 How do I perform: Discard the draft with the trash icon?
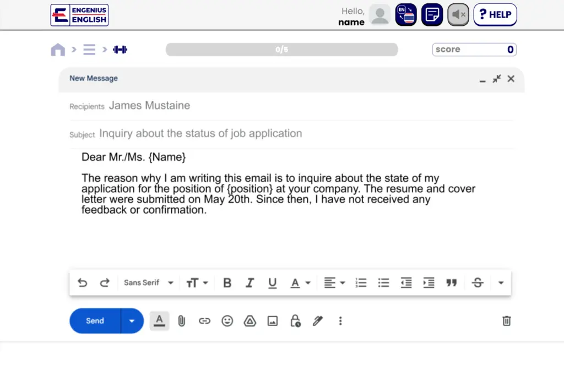[507, 321]
